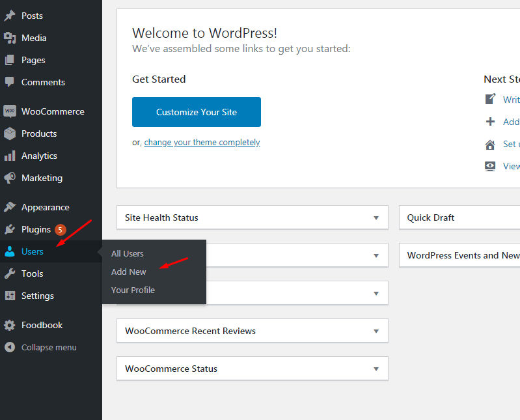This screenshot has width=520, height=420.
Task: Click the Marketing megaphone icon
Action: 10,178
